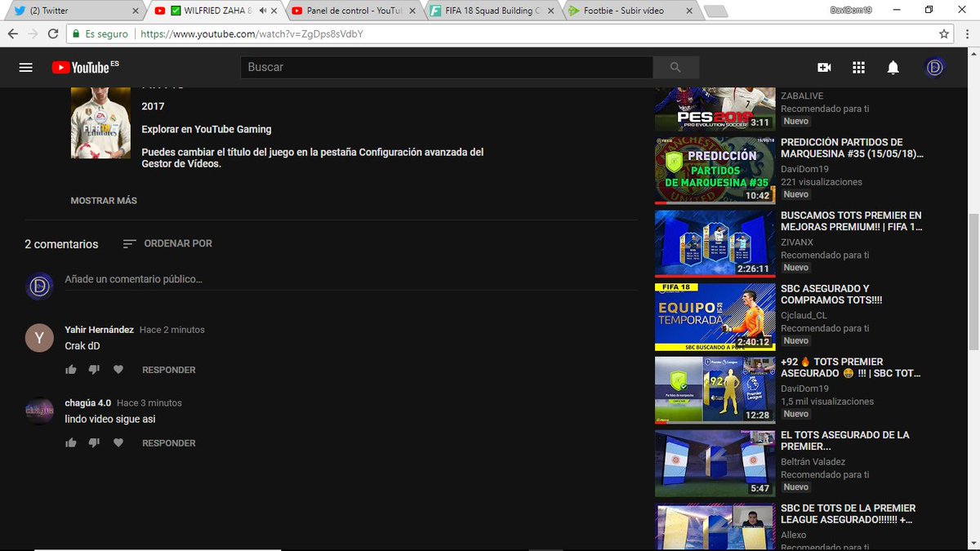Open the YouTube apps grid

coord(858,68)
